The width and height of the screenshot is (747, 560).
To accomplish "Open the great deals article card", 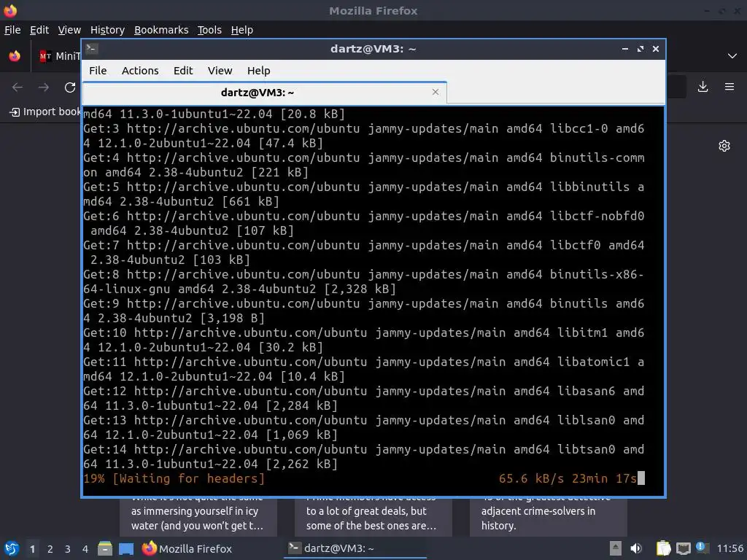I will click(x=373, y=517).
